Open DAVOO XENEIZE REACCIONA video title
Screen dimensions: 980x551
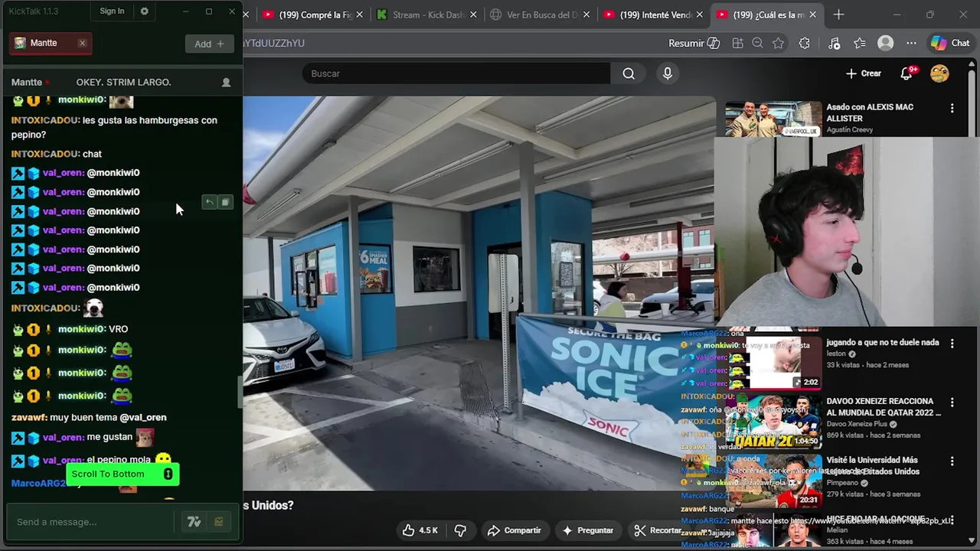tap(884, 407)
